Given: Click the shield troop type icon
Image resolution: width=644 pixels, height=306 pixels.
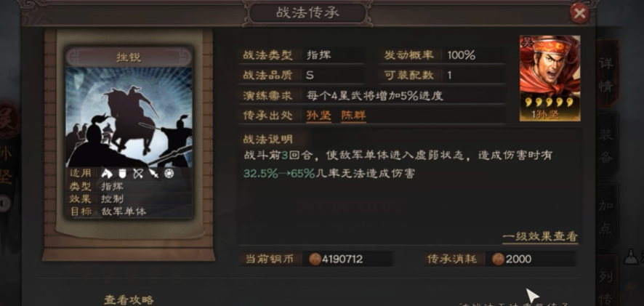Looking at the screenshot, I should (123, 174).
